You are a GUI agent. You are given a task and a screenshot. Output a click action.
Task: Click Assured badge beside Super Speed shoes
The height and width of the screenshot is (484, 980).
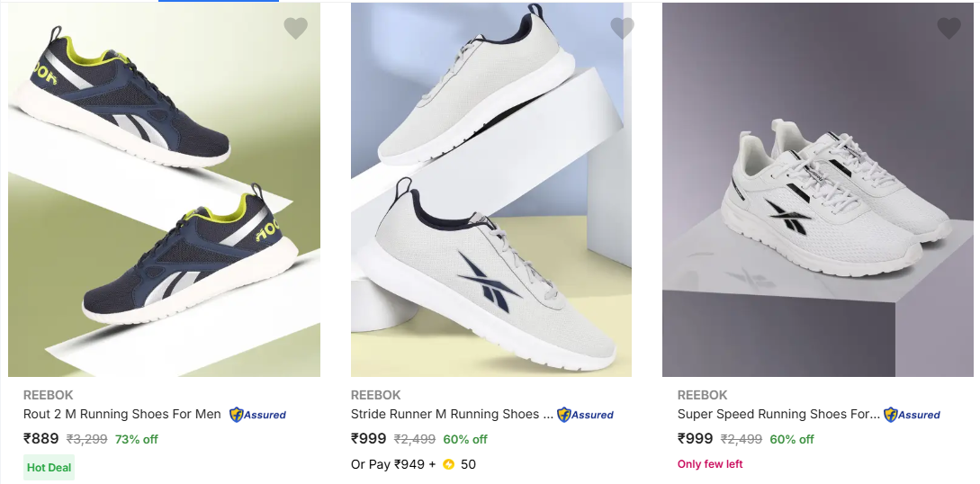click(912, 415)
